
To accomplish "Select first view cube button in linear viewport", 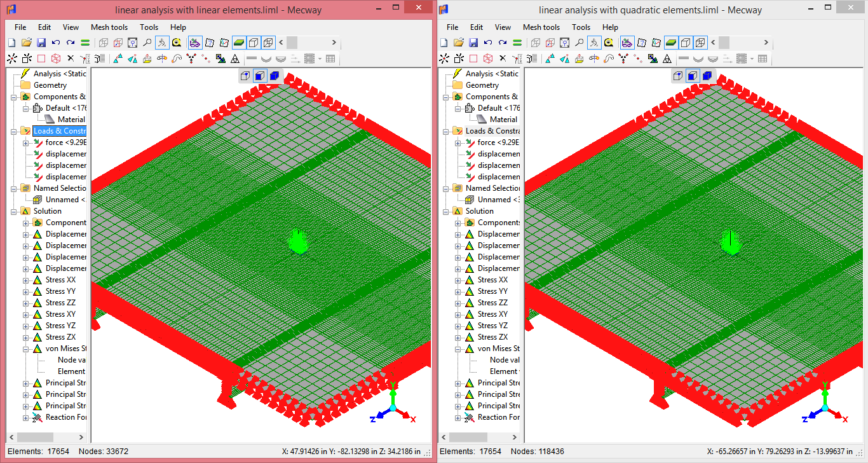I will (x=245, y=76).
